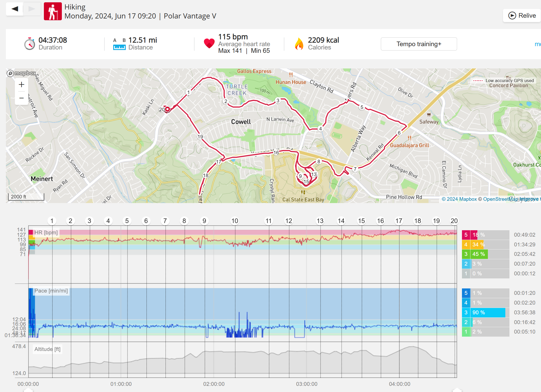Viewport: 541px width, 392px height.
Task: Click the route start/finish marker on map
Action: coord(167,109)
